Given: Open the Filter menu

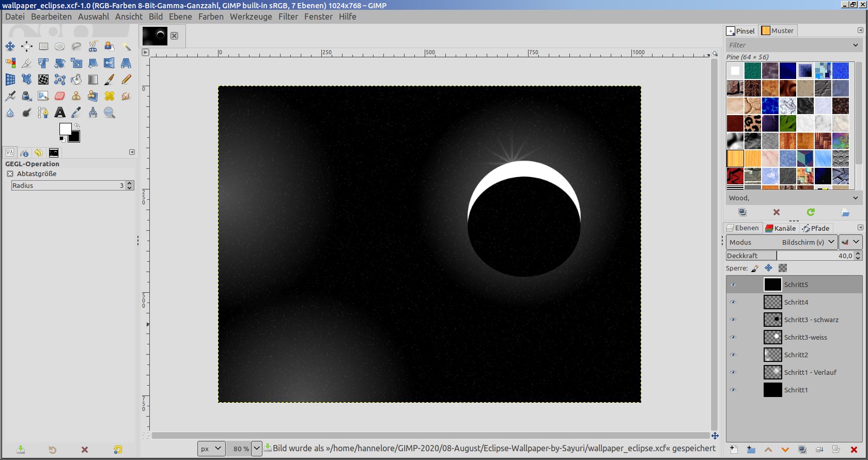Looking at the screenshot, I should point(288,17).
